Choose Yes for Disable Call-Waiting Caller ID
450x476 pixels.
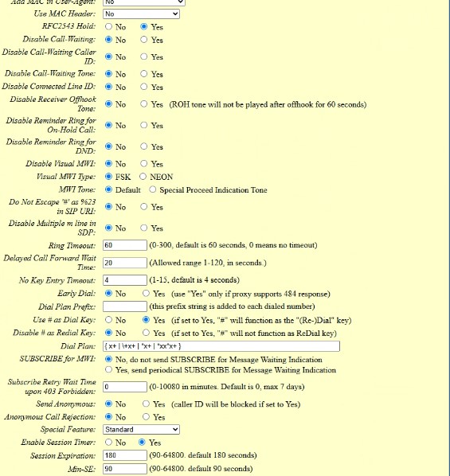pos(143,57)
